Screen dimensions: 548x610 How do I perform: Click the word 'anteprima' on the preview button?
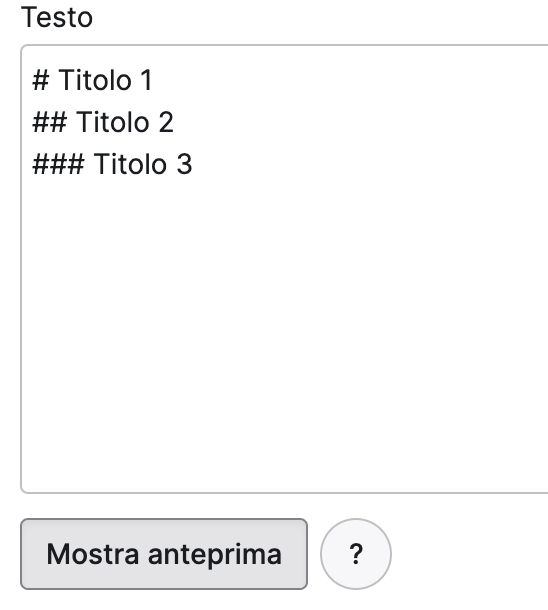point(215,555)
